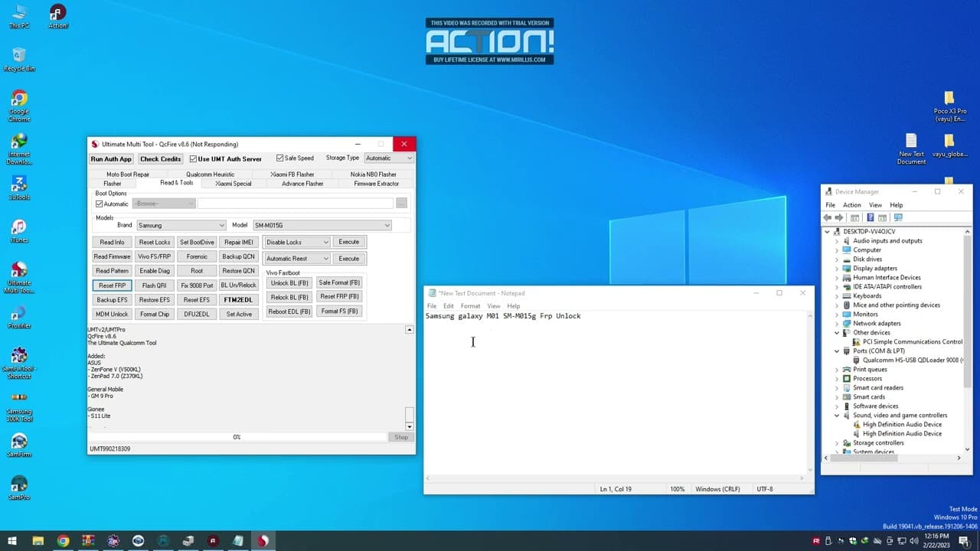Open Notepad View menu

494,306
